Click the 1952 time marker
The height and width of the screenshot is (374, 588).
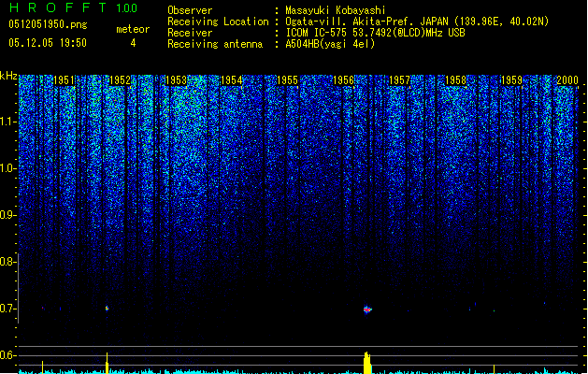click(x=120, y=80)
